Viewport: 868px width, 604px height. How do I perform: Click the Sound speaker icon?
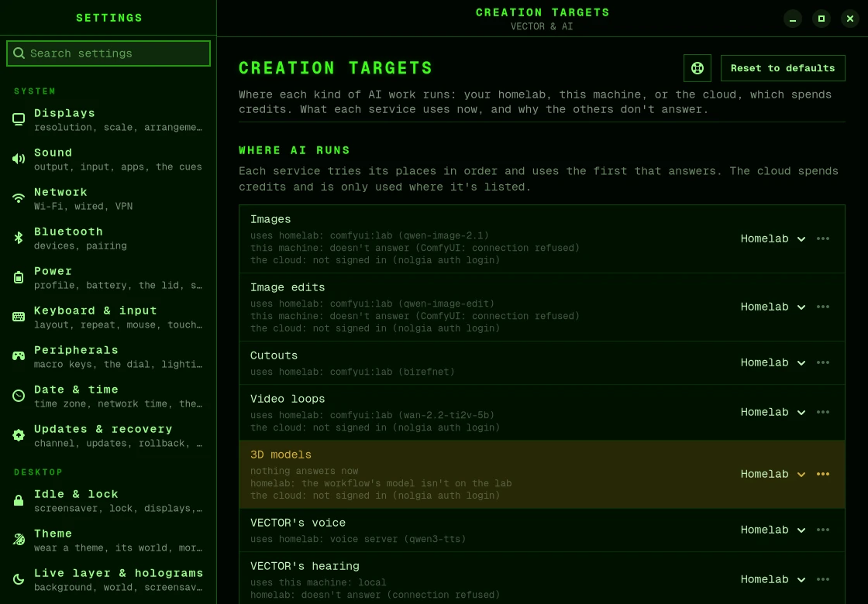click(x=19, y=159)
